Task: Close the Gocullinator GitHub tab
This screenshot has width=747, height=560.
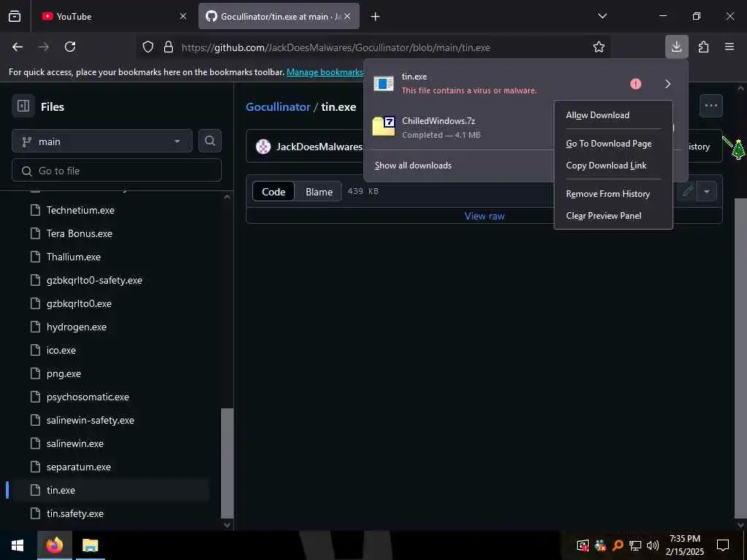Action: click(347, 16)
